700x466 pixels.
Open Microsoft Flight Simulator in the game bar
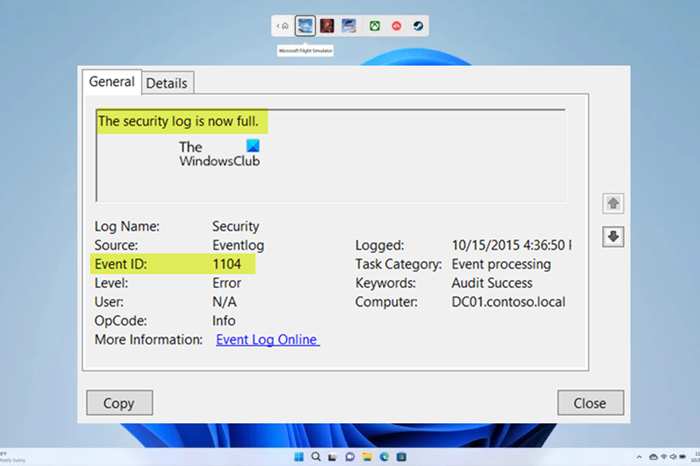pos(305,26)
